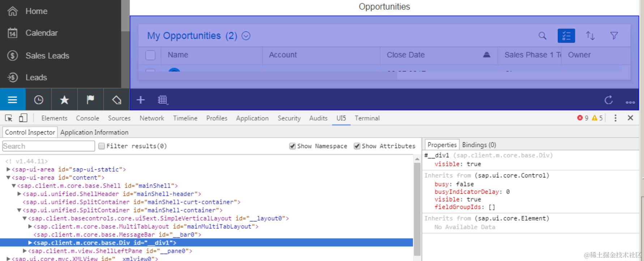Viewport: 644px width, 261px height.
Task: Switch to the Network tab
Action: [x=152, y=118]
